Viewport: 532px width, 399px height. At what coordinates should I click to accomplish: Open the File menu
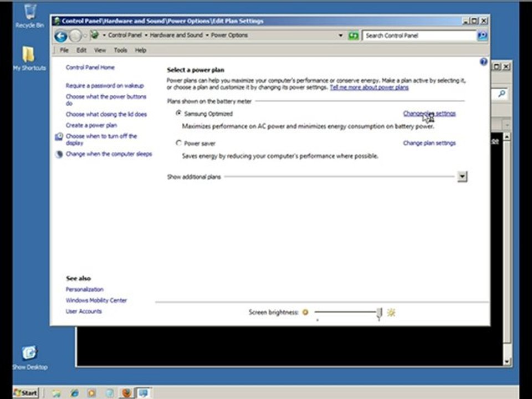pyautogui.click(x=64, y=50)
